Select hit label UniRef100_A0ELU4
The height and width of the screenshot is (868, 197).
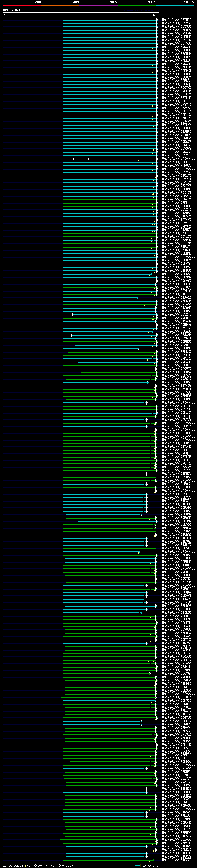pos(176,61)
